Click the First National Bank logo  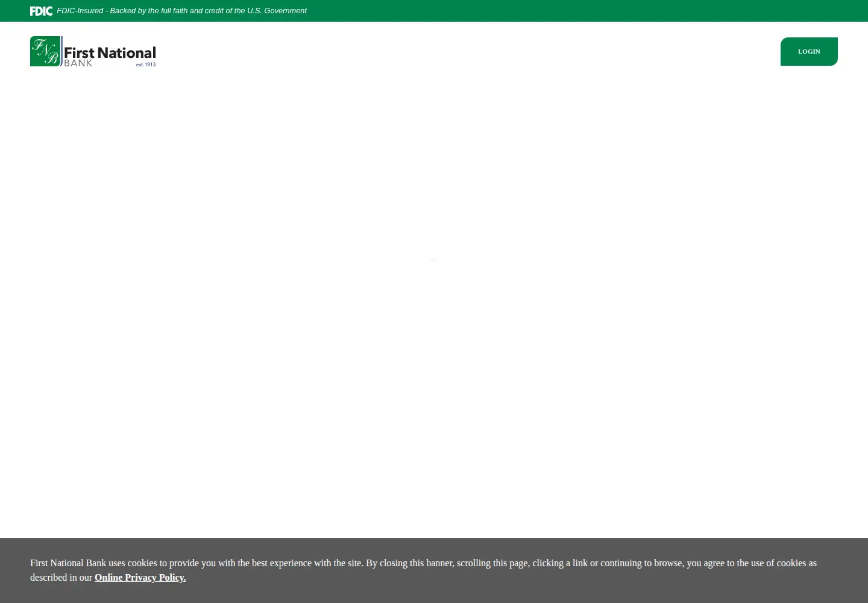tap(93, 51)
